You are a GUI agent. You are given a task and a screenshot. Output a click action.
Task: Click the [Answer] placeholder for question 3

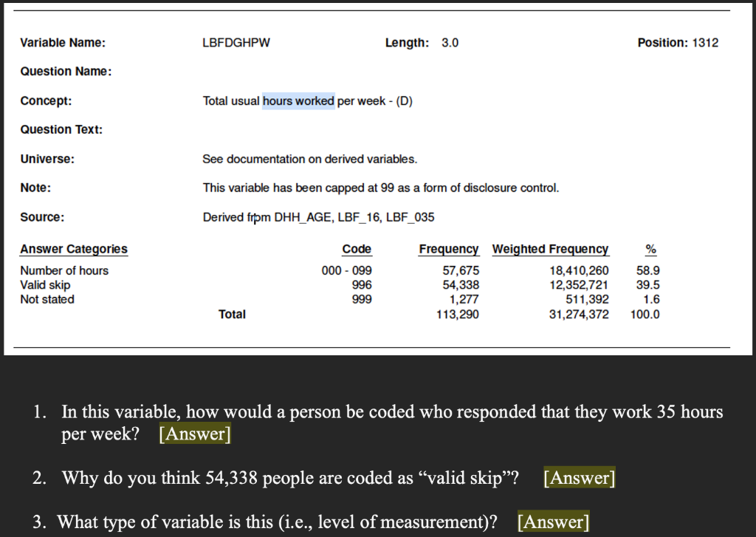pyautogui.click(x=554, y=521)
